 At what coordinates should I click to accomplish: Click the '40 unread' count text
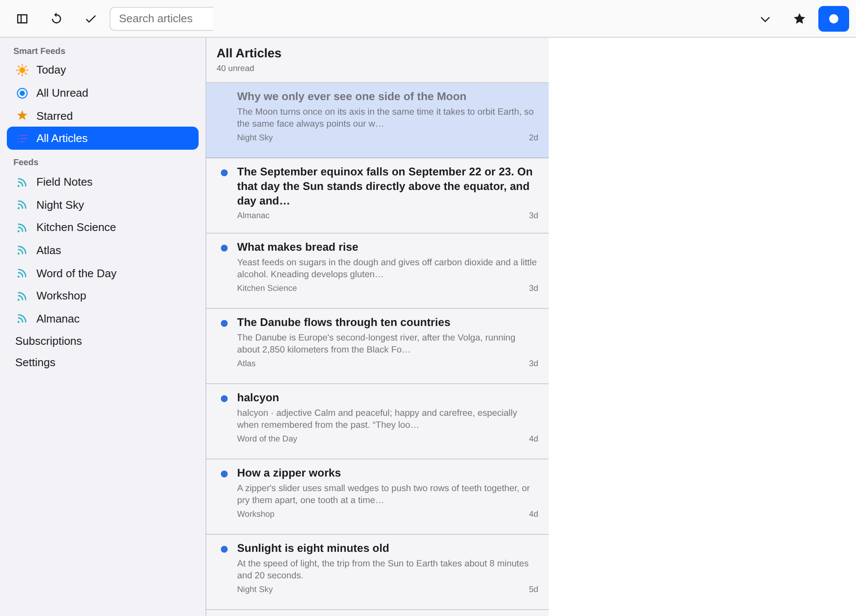[235, 68]
